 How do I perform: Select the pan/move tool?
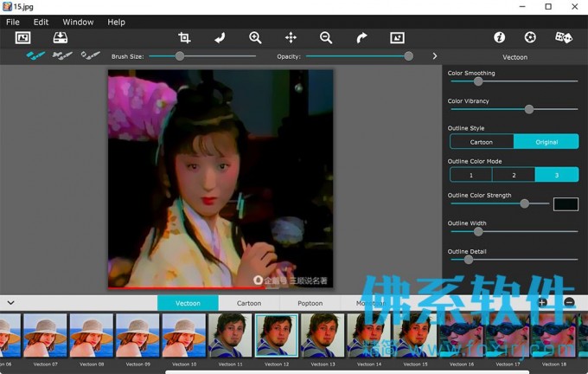point(291,37)
